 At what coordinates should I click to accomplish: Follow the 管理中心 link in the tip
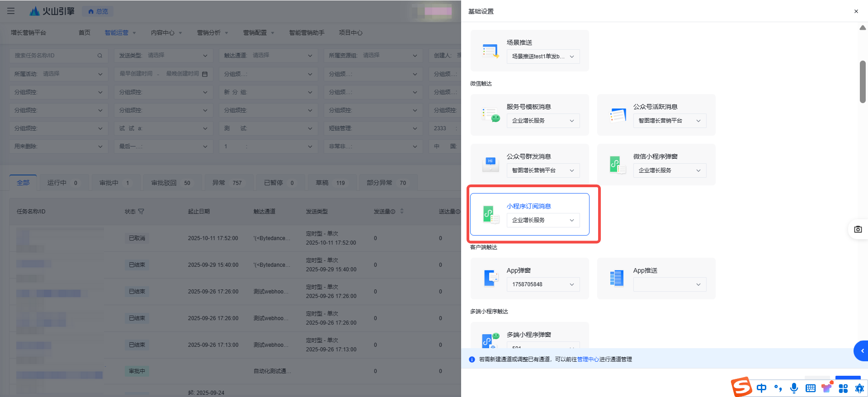click(588, 359)
